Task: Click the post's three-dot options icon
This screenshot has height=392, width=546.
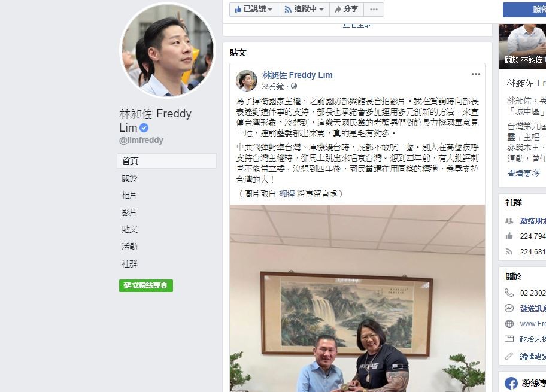Action: [476, 74]
